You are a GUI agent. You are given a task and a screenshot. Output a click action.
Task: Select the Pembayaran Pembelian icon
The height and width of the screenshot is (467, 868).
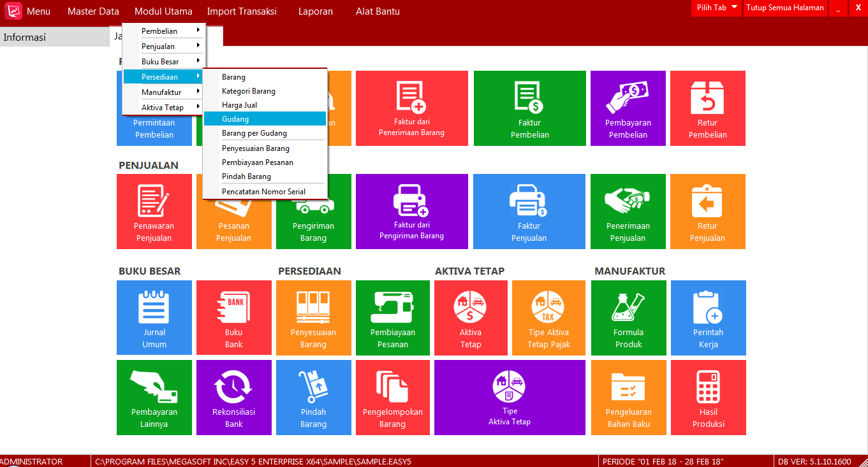tap(628, 108)
